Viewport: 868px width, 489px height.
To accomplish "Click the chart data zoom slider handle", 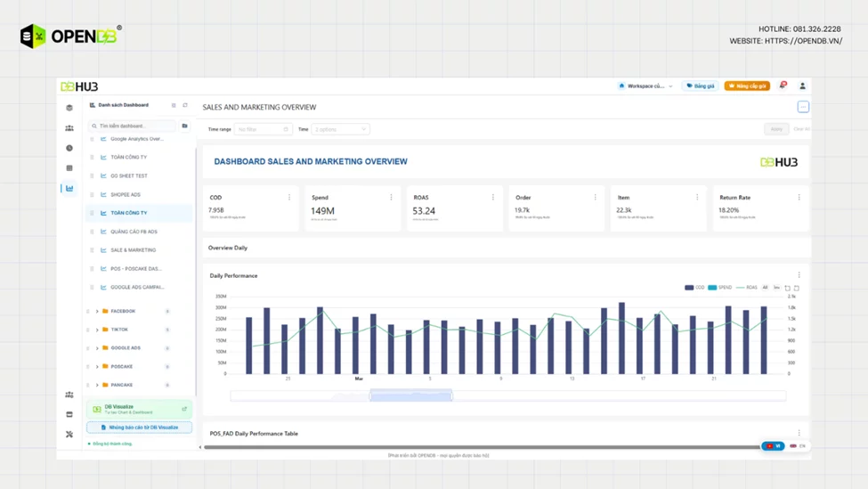I will point(410,395).
